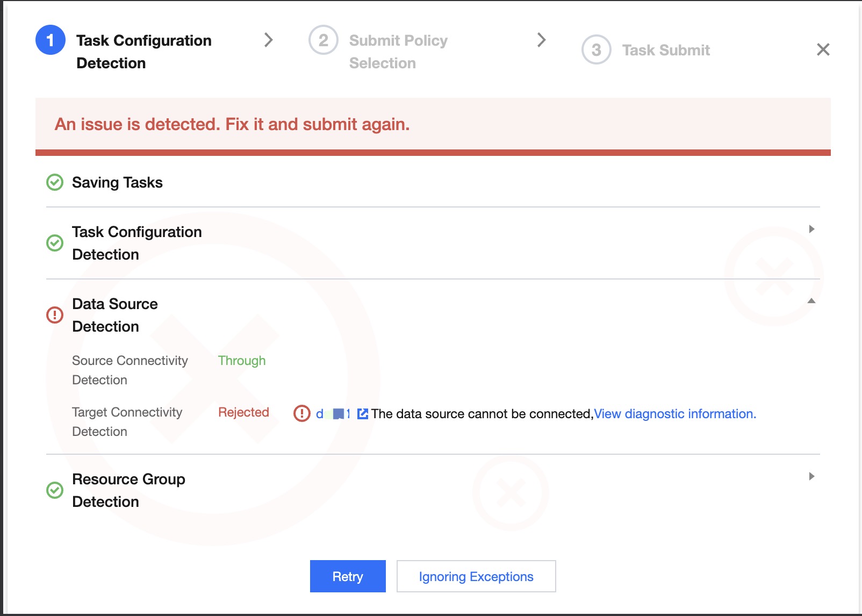Click the step 2 circle icon

[323, 40]
